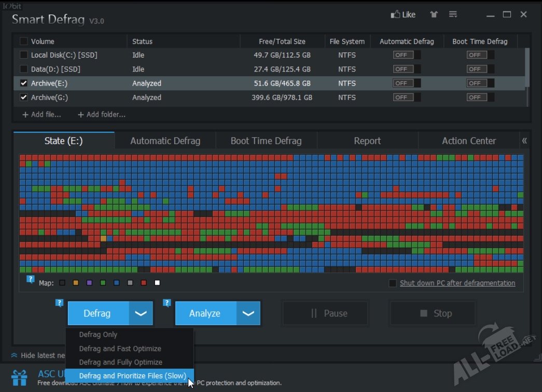Switch to the Report tab
The image size is (542, 392).
pos(367,141)
